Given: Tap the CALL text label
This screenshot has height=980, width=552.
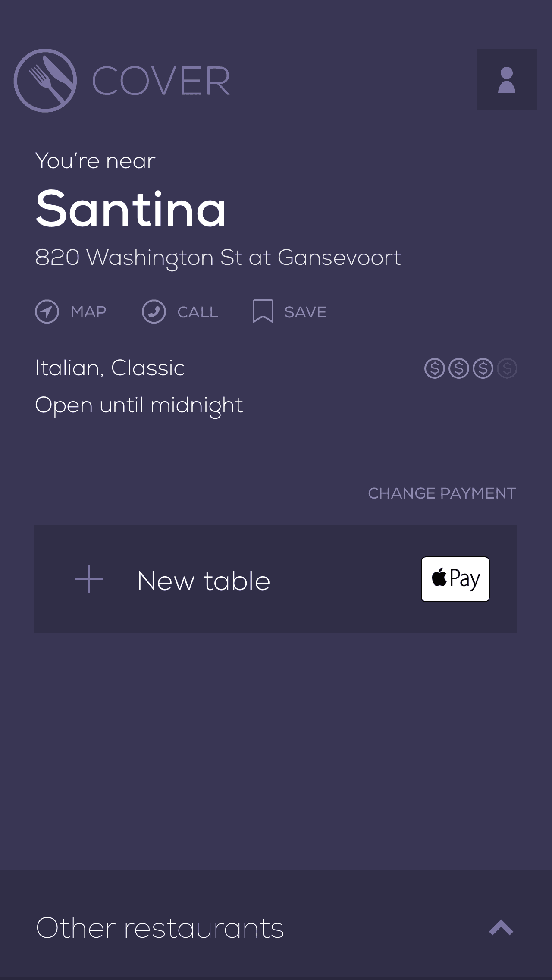Looking at the screenshot, I should click(x=198, y=312).
